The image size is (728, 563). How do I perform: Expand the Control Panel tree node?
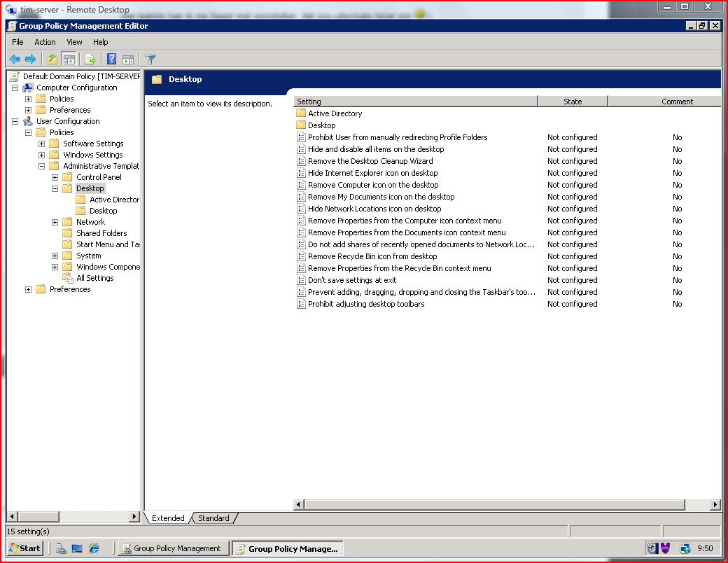55,177
